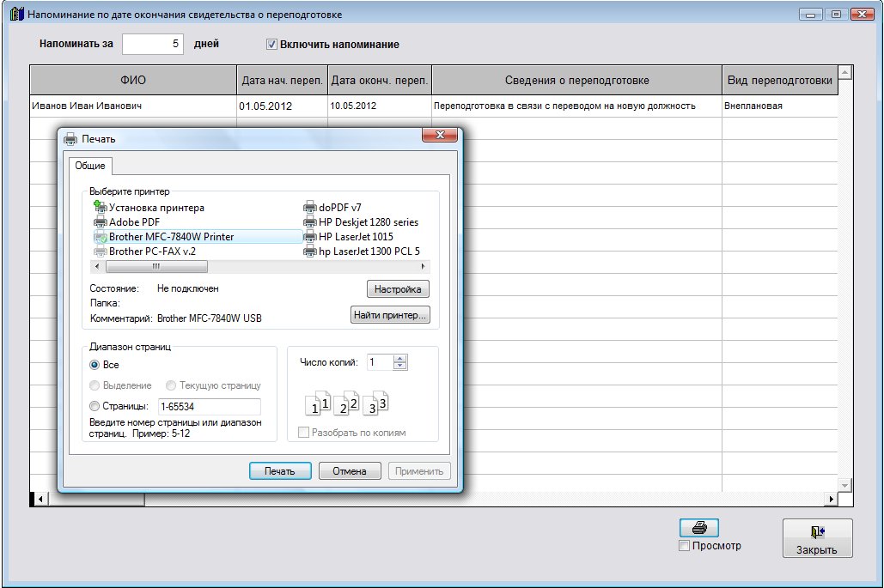Close the Печать dialog with the X
The width and height of the screenshot is (884, 588).
441,135
